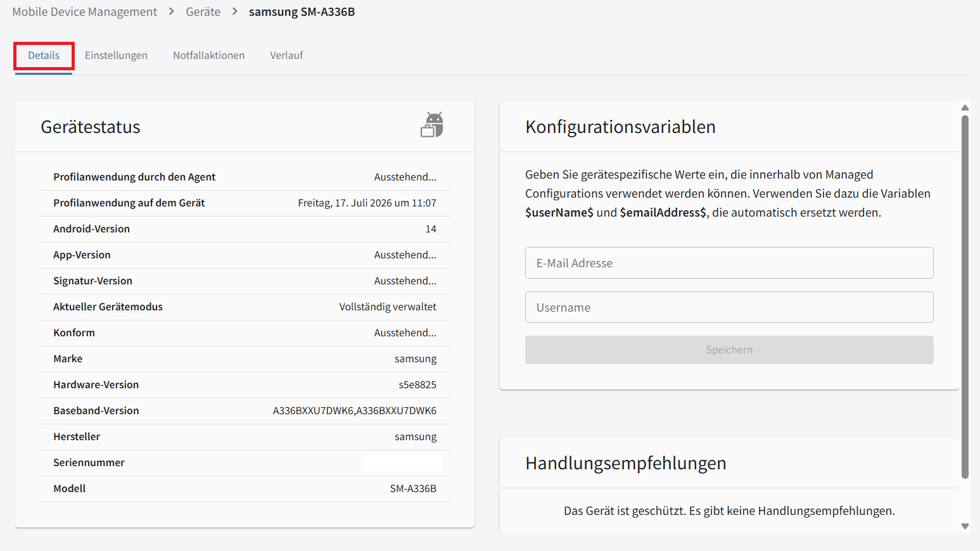
Task: Click the scrollbar down arrow
Action: 965,526
